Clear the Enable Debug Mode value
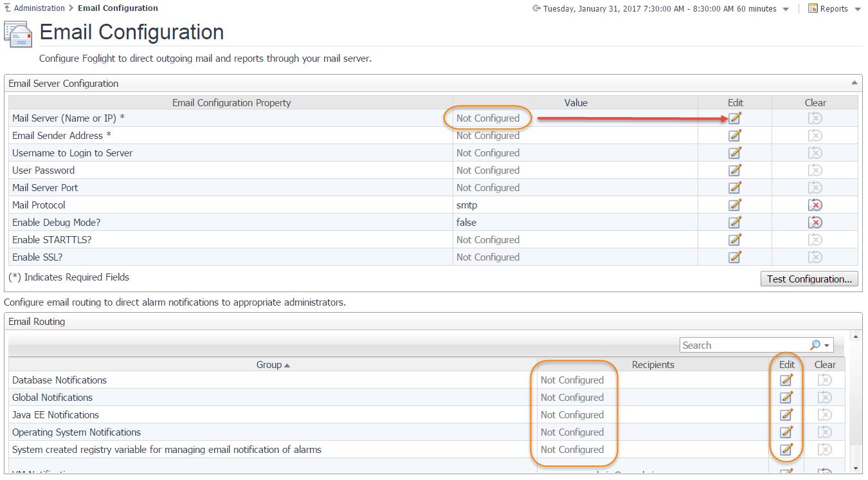The image size is (868, 480). click(815, 223)
